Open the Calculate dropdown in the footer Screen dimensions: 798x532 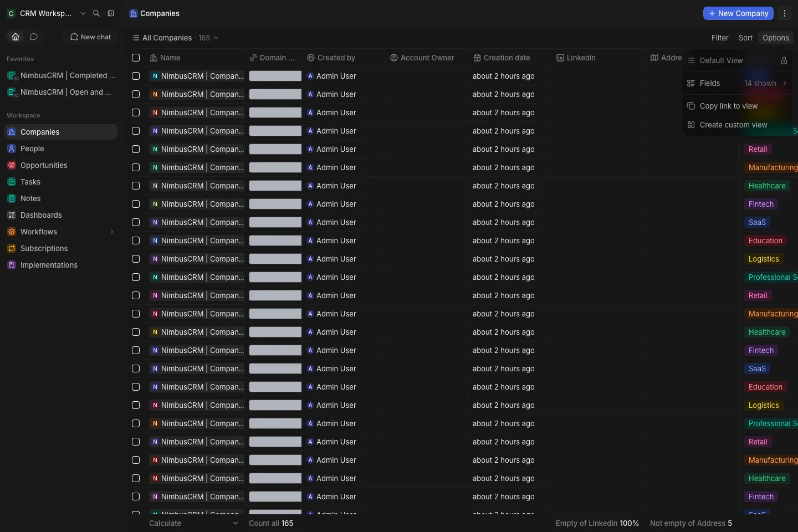193,523
